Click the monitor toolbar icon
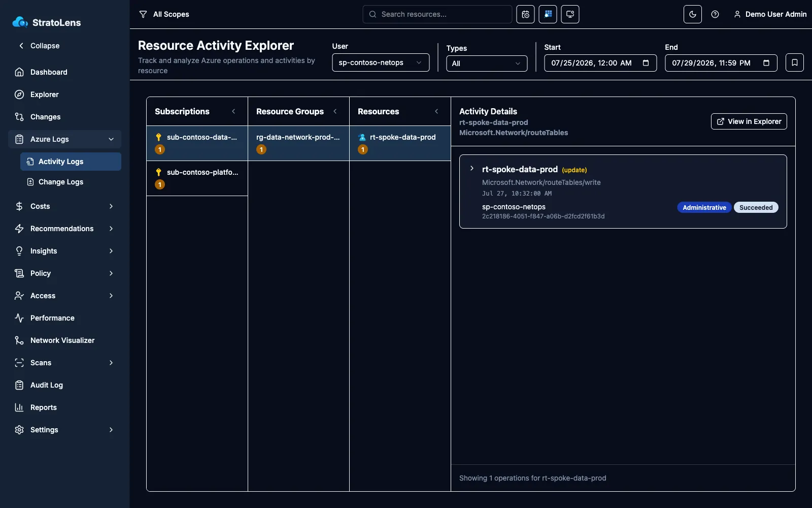Screen dimensions: 812x508 click(570, 14)
